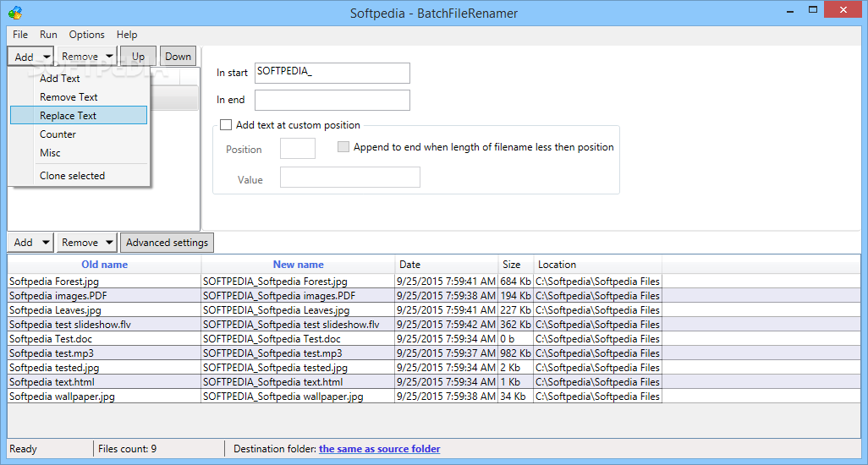Click the Advanced settings button
Viewport: 868px width, 465px height.
[x=167, y=242]
